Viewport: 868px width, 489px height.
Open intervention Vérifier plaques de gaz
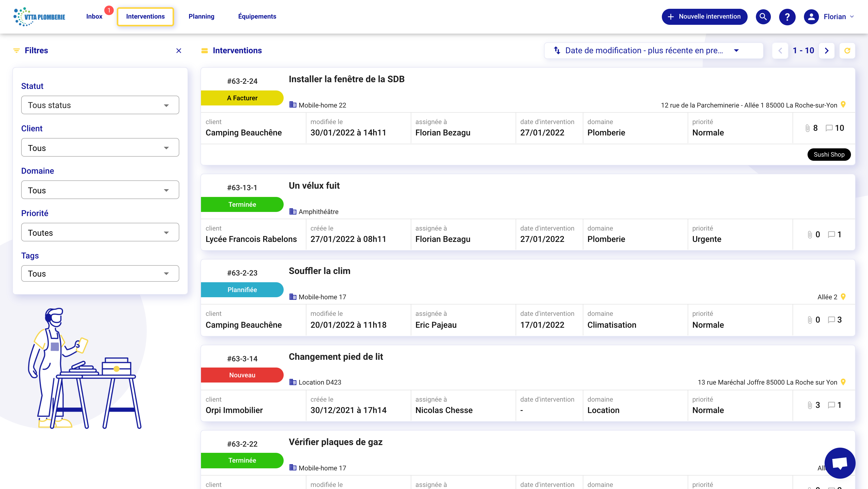click(336, 442)
